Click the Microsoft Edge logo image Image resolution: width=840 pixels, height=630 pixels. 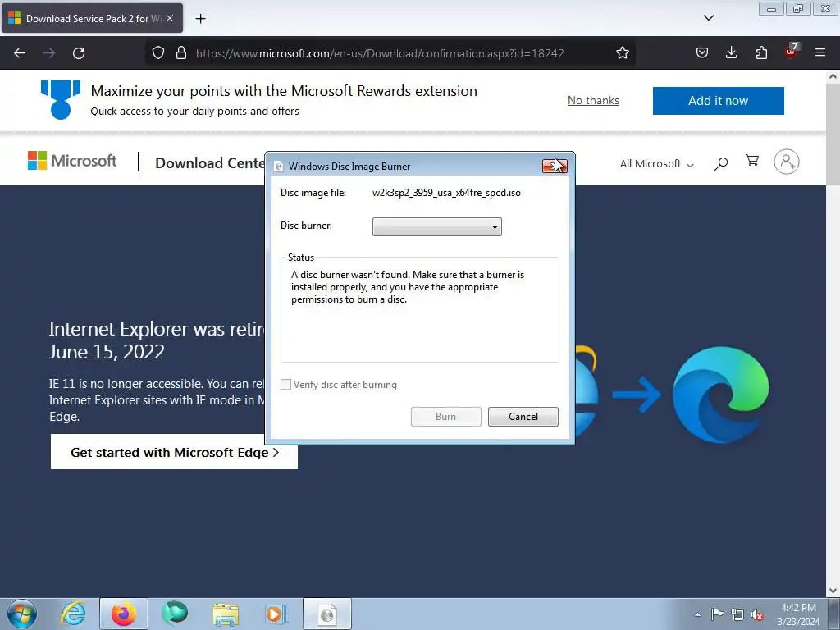point(721,395)
